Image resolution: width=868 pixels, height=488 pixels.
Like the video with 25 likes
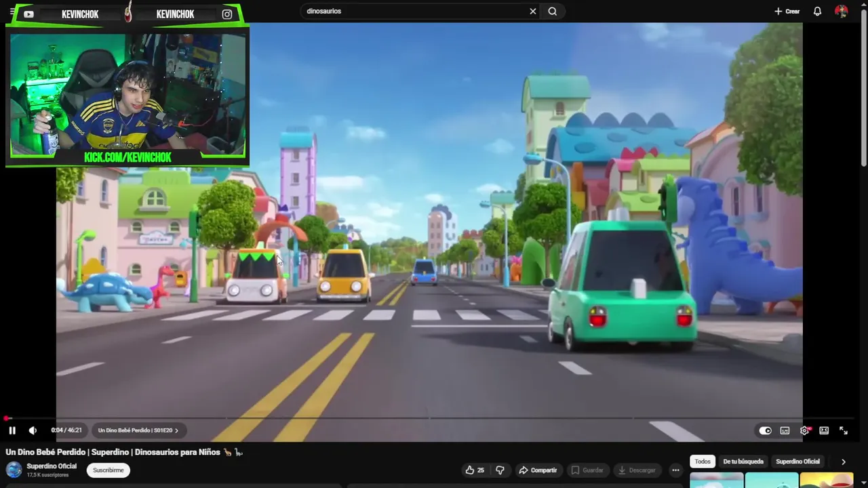[x=475, y=470]
